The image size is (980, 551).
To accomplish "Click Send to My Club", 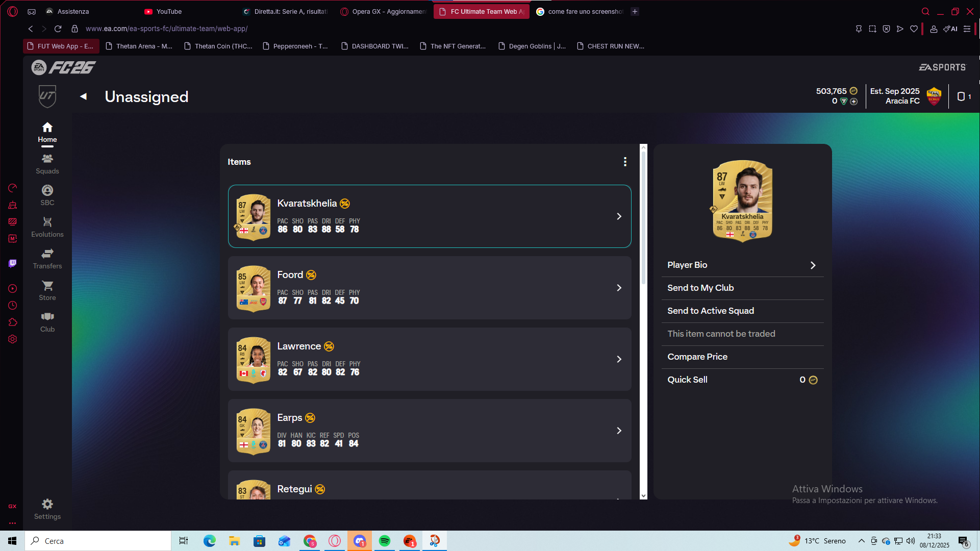I will 700,288.
